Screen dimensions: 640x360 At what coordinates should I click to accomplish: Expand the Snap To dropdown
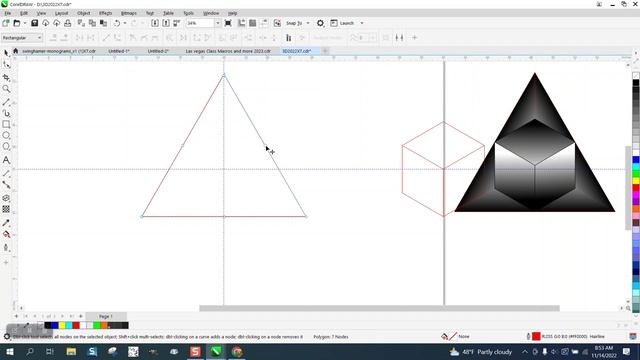[308, 23]
